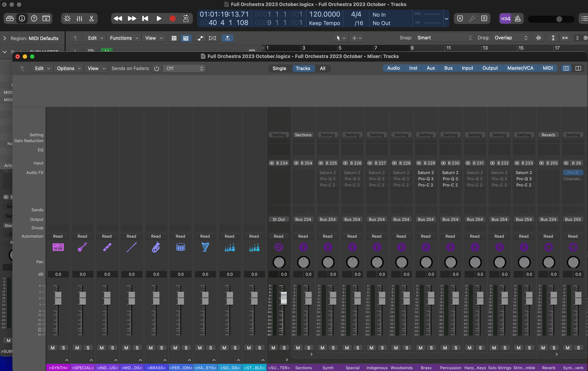Open the Sends on Faders Off dropdown

pyautogui.click(x=184, y=69)
